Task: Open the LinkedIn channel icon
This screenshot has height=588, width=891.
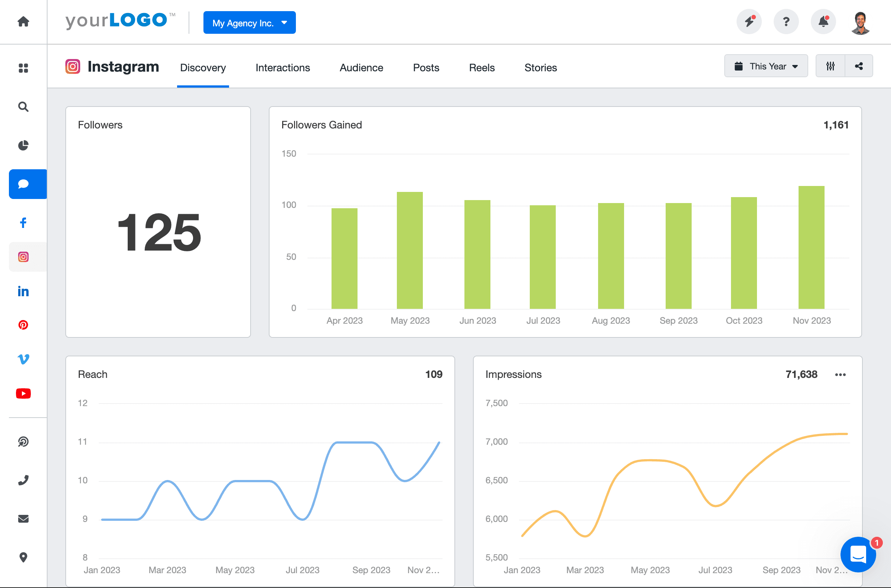Action: point(23,291)
